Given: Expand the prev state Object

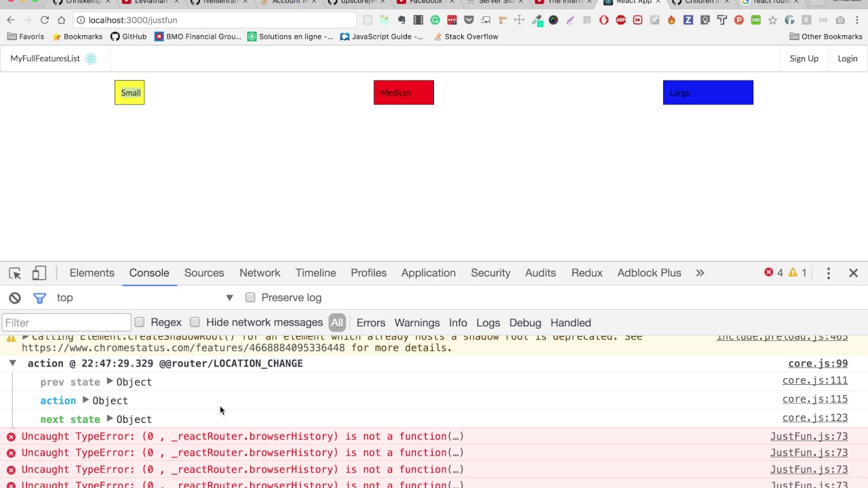Looking at the screenshot, I should point(109,382).
